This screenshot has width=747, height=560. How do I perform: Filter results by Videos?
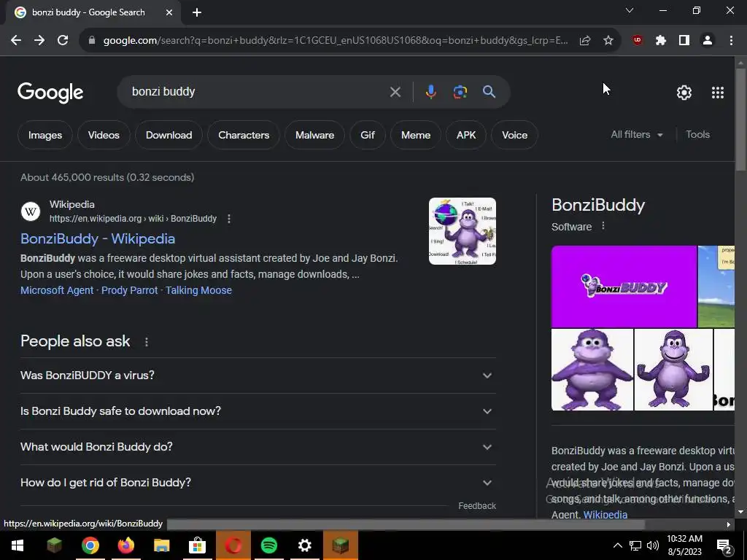[x=104, y=135]
